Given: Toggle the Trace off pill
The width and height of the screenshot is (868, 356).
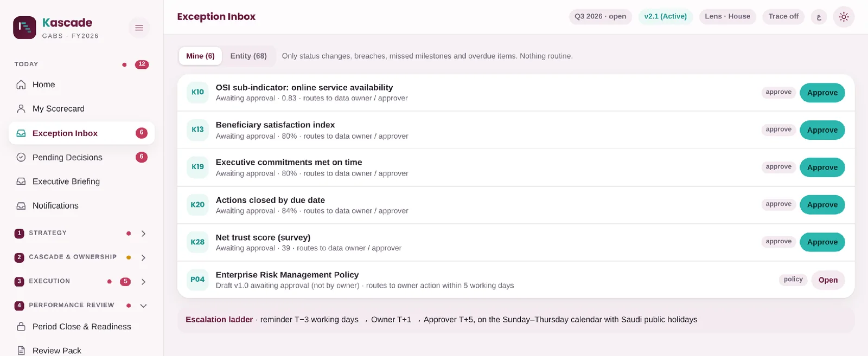Looking at the screenshot, I should point(783,17).
